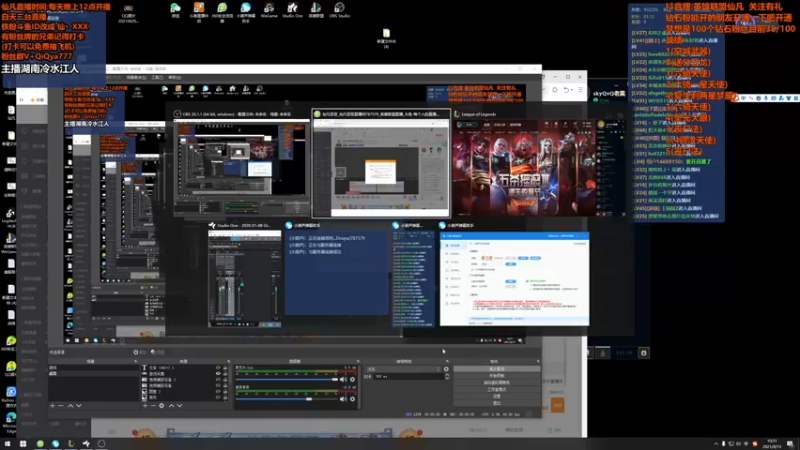Adjust first mixer track volume slider
This screenshot has width=800, height=450.
tap(287, 380)
